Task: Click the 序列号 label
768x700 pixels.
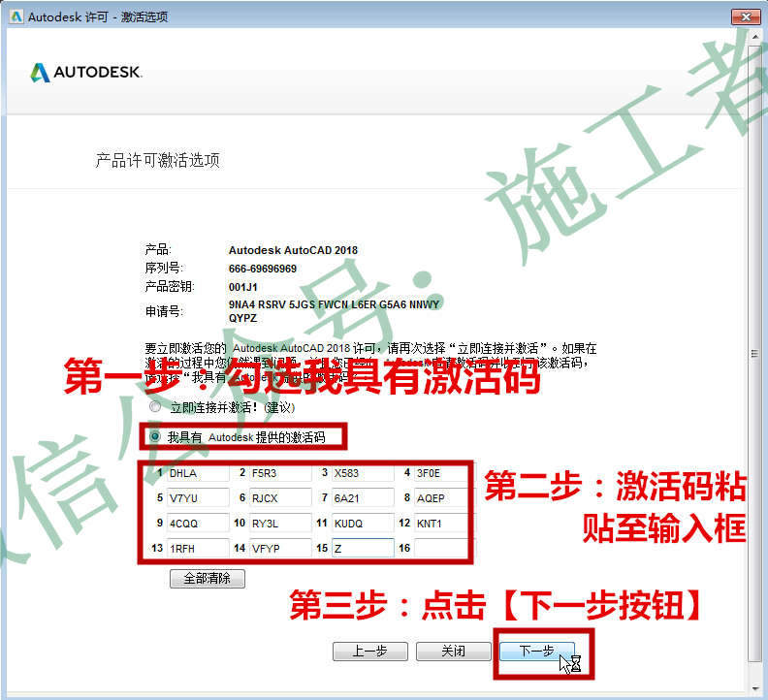Action: (x=164, y=268)
